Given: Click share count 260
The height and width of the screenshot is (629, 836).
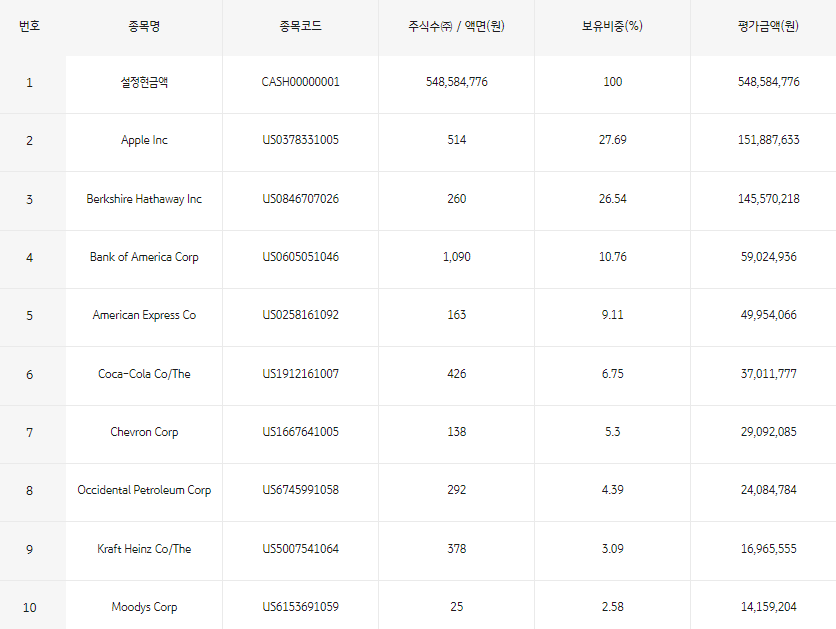Looking at the screenshot, I should 456,199.
